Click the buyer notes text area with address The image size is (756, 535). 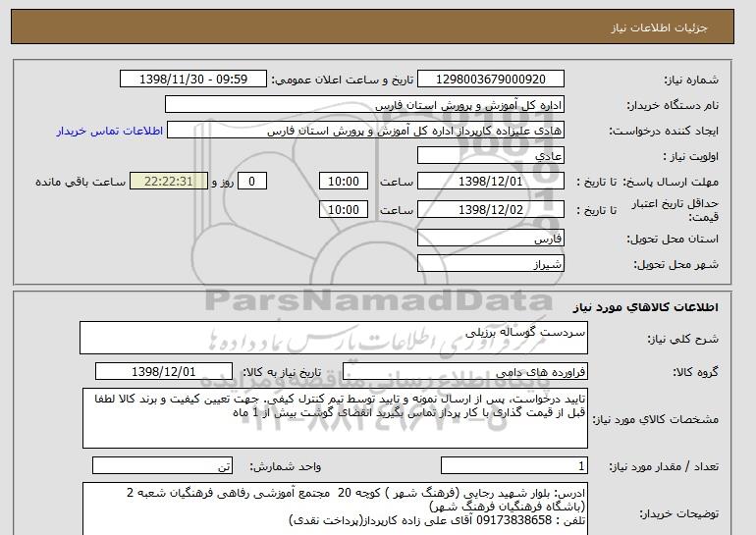335,508
